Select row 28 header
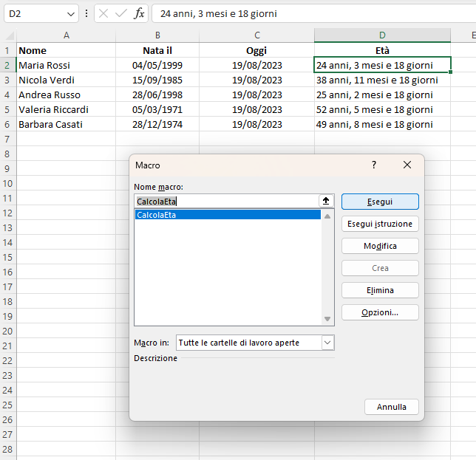This screenshot has height=460, width=476. click(x=7, y=450)
